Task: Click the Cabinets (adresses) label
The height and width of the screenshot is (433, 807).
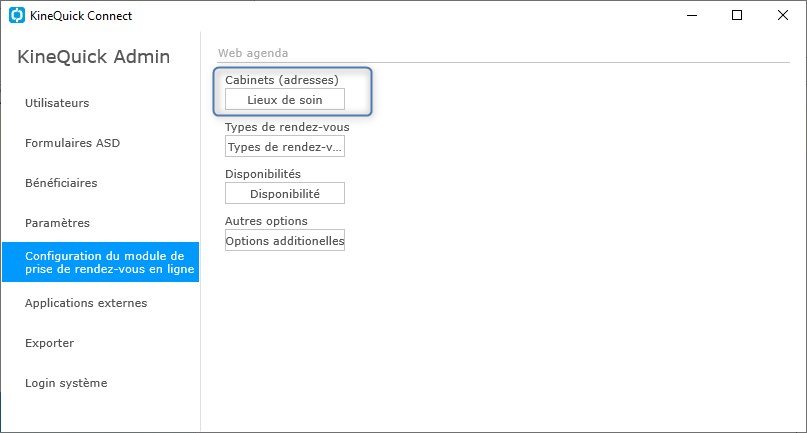Action: pyautogui.click(x=282, y=80)
